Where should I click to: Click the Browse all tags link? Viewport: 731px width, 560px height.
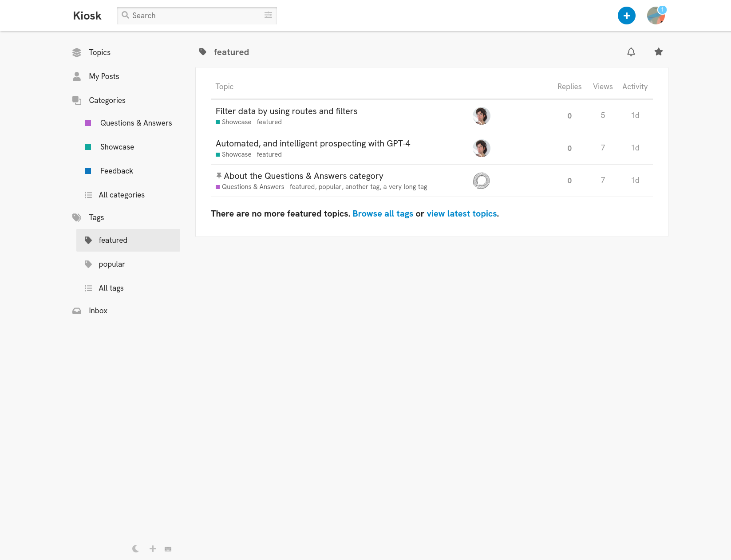383,213
